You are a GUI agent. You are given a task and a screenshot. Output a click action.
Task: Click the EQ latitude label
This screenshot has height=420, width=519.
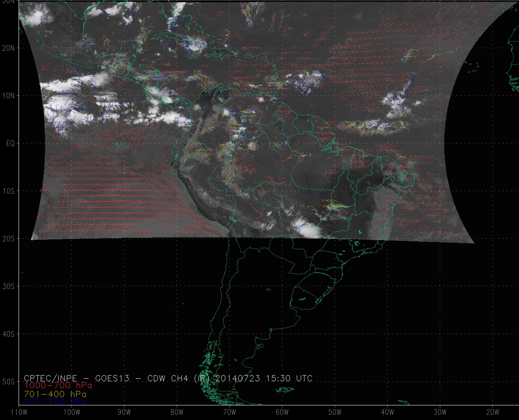(x=10, y=143)
